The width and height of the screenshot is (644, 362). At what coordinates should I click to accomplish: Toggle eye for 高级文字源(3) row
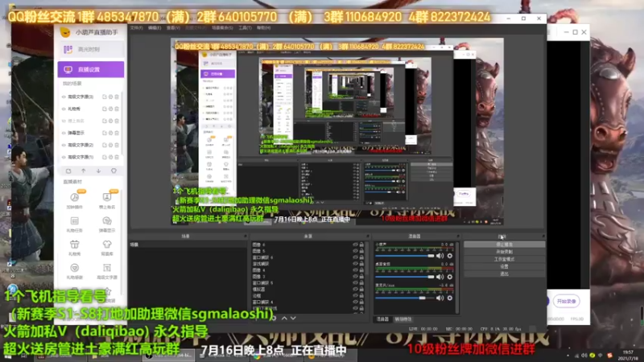point(64,97)
